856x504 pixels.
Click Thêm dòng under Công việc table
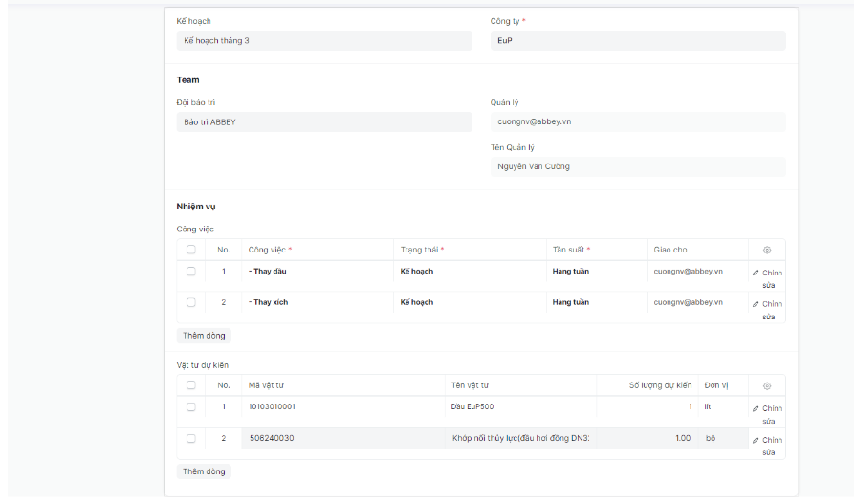(204, 336)
